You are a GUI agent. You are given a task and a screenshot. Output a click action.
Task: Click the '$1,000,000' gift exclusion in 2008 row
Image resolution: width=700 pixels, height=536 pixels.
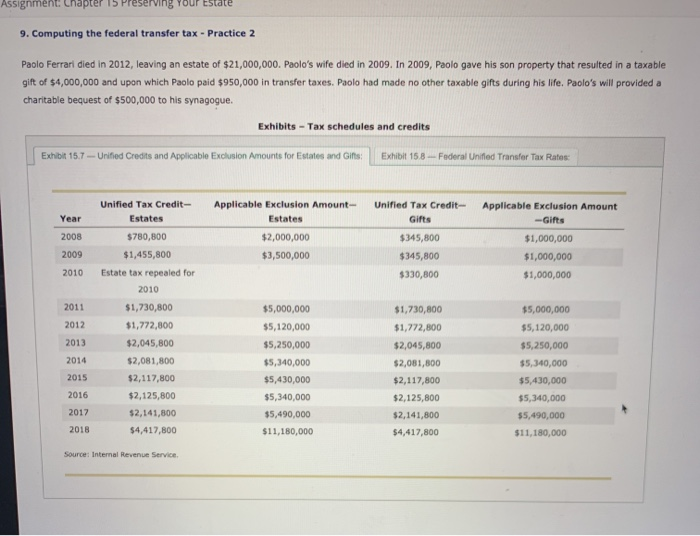point(549,238)
